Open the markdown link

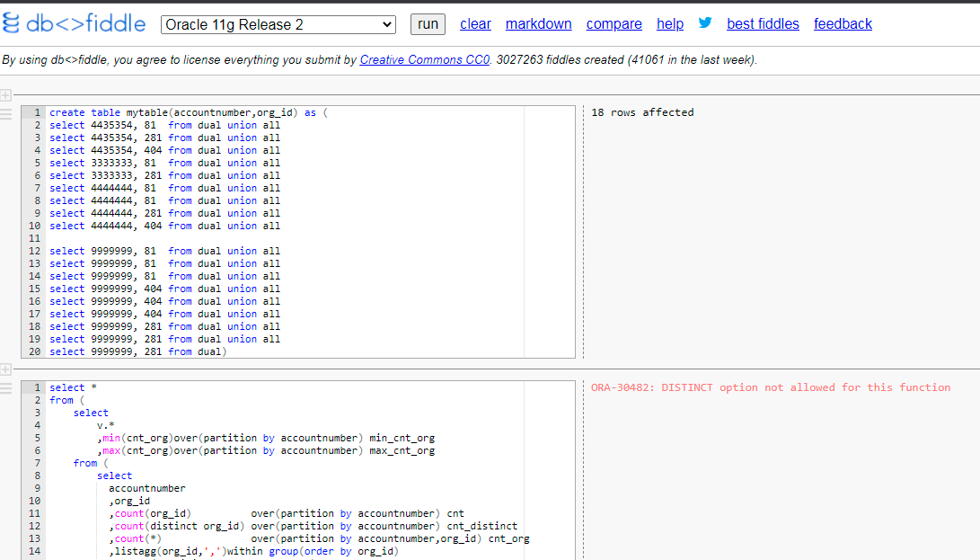coord(538,23)
